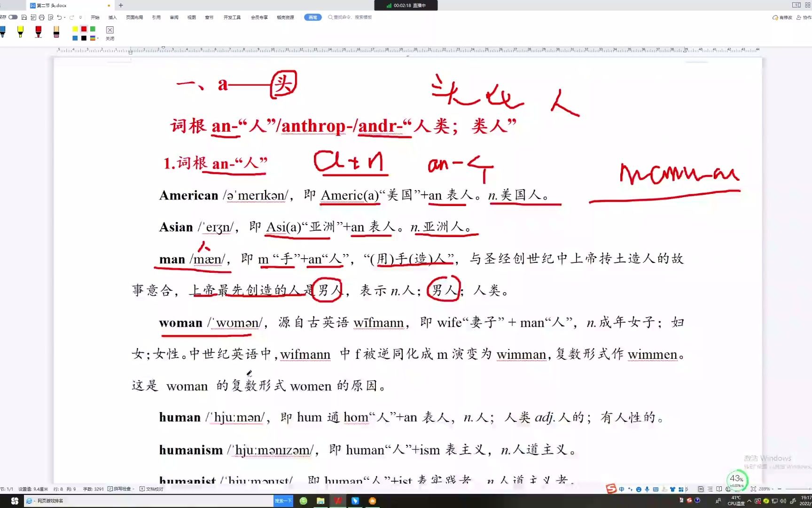Open the 插入 ribbon tab
Viewport: 812px width, 508px height.
click(x=112, y=17)
